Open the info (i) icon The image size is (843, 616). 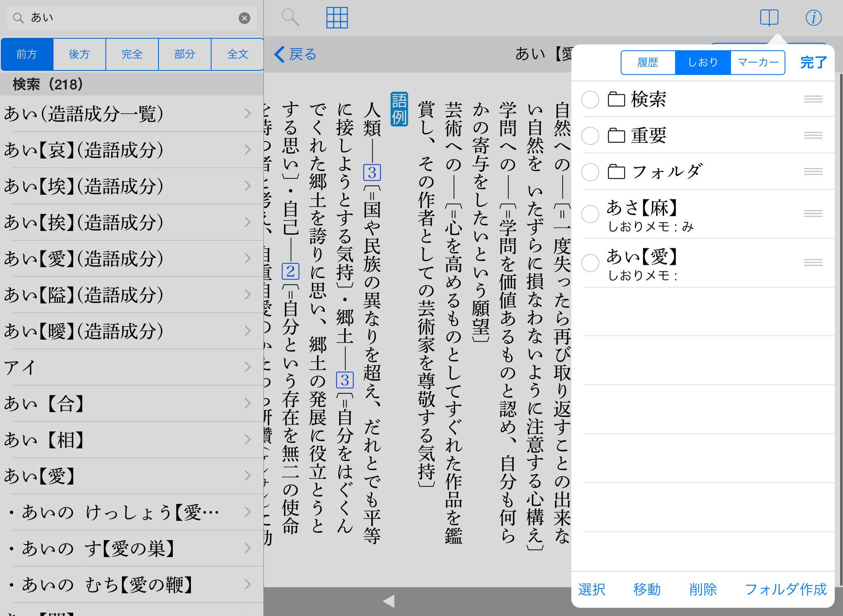tap(813, 18)
